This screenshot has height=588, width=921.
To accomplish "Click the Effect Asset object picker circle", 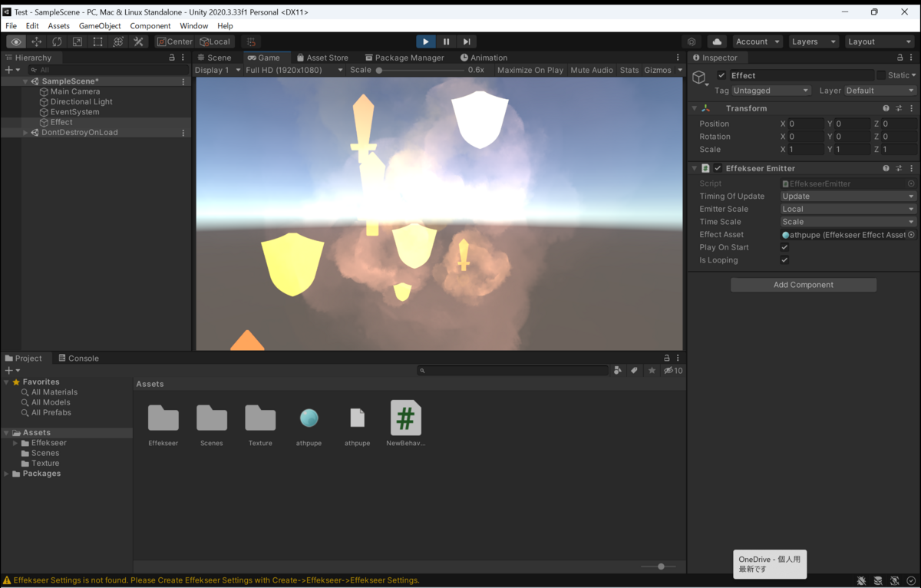I will (911, 235).
